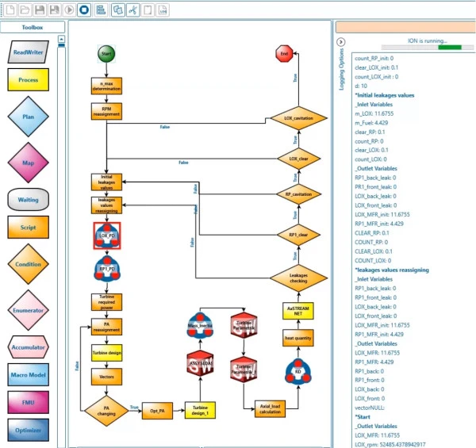This screenshot has width=476, height=448.
Task: Select the Turbine required power block
Action: (106, 302)
